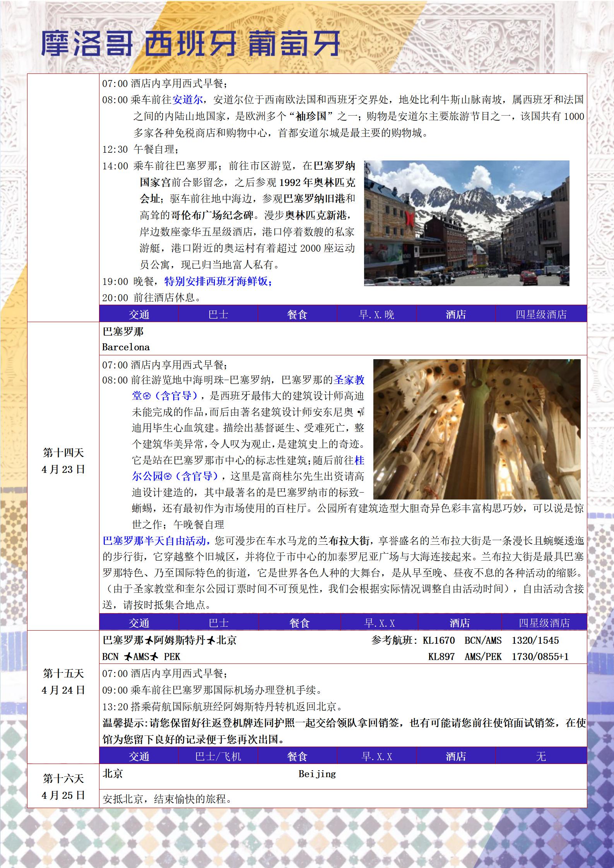Screen dimensions: 614x868
Task: Click the blue 特别安排西班牙海鲜饭 text
Action: [x=218, y=281]
